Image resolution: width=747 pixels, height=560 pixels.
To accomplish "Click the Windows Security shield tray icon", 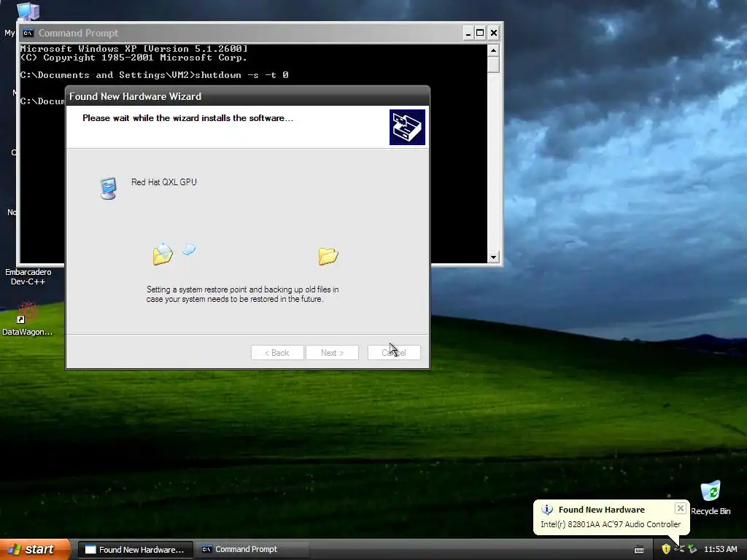I will pyautogui.click(x=666, y=549).
